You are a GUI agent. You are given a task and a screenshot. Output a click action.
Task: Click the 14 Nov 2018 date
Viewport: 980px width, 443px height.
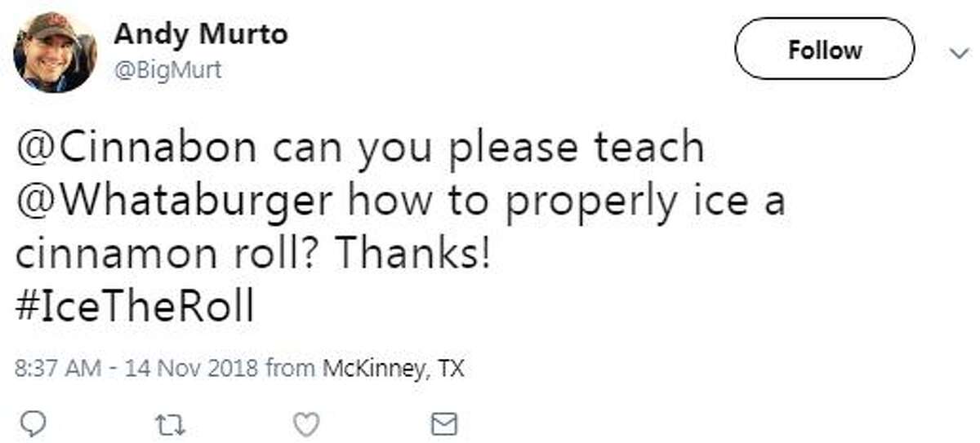(191, 368)
